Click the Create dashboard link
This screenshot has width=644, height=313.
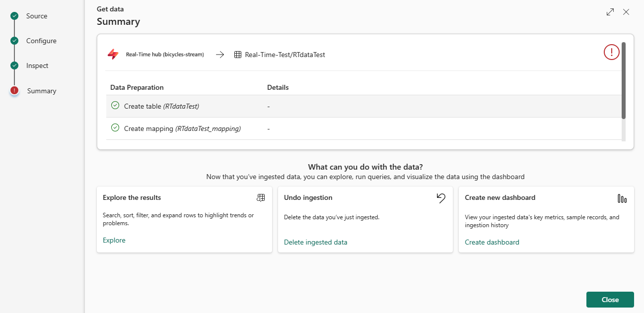(x=492, y=242)
